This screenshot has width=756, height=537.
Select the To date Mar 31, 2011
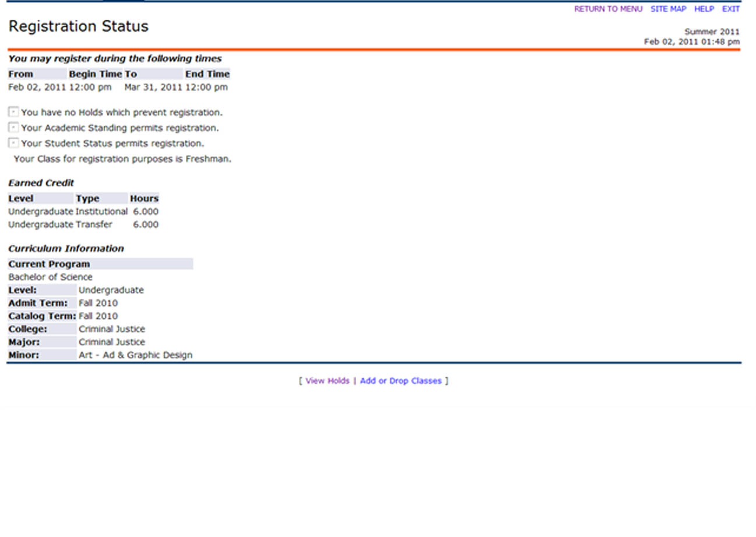point(153,87)
